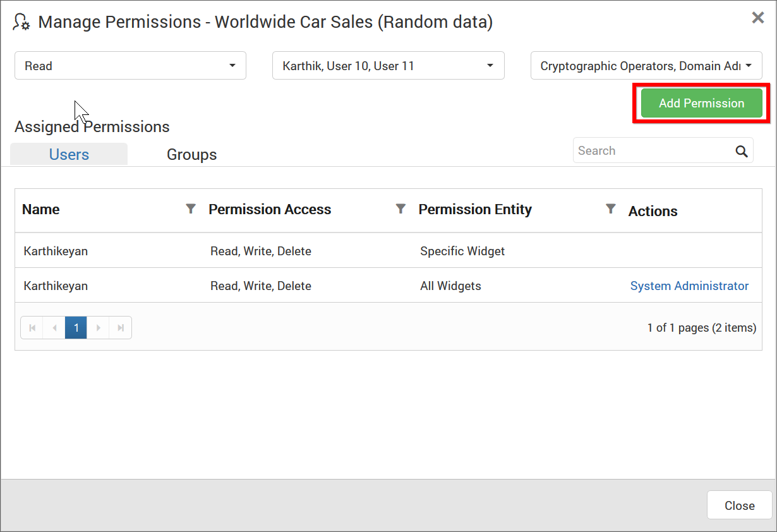
Task: Open the Read permission access dropdown
Action: (x=130, y=66)
